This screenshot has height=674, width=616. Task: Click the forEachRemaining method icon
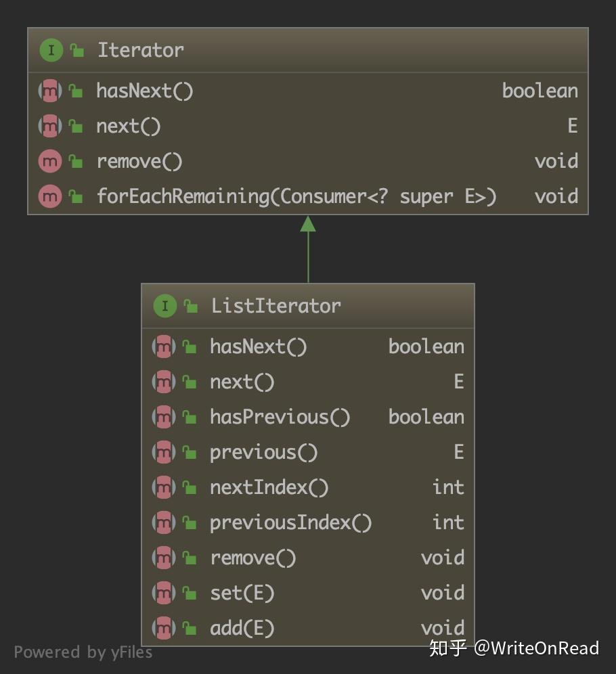pyautogui.click(x=49, y=196)
